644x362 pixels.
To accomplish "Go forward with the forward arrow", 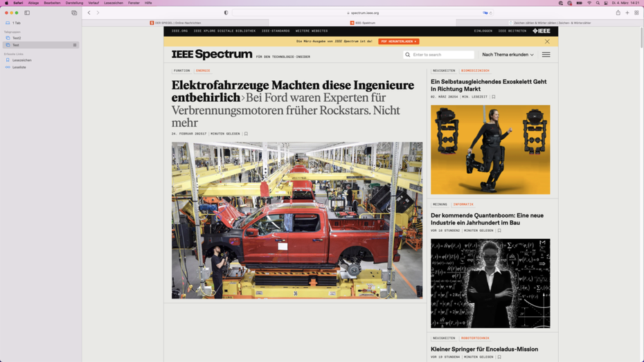I will 98,12.
